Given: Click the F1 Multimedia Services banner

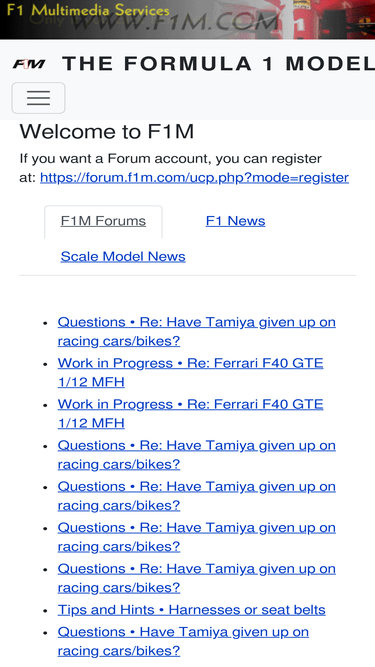Looking at the screenshot, I should (x=88, y=10).
